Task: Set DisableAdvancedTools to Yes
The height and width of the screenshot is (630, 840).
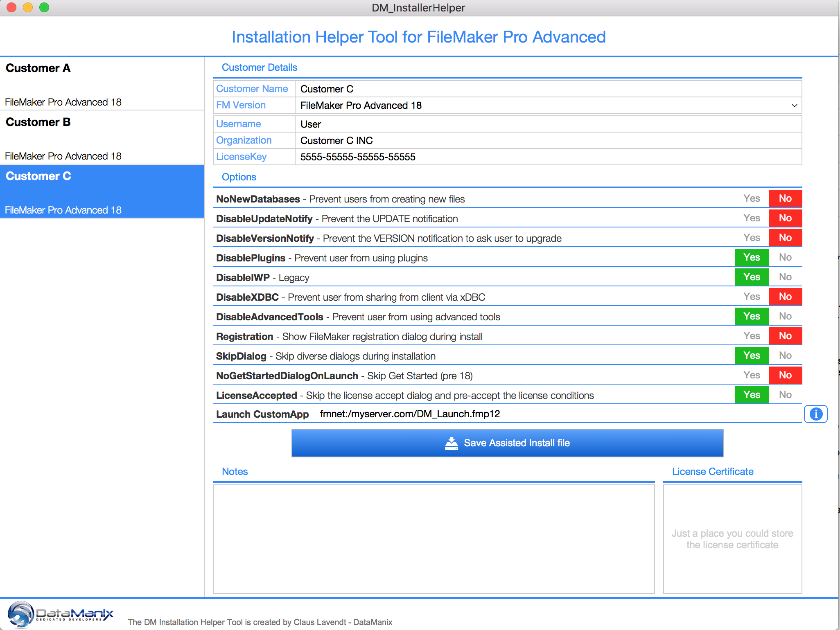Action: pos(752,316)
